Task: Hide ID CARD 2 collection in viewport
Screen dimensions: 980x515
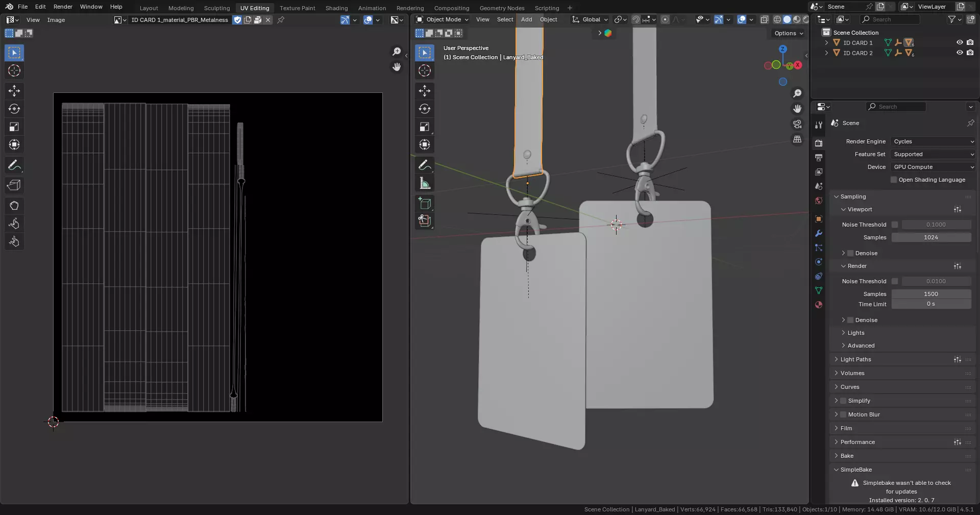Action: tap(960, 53)
